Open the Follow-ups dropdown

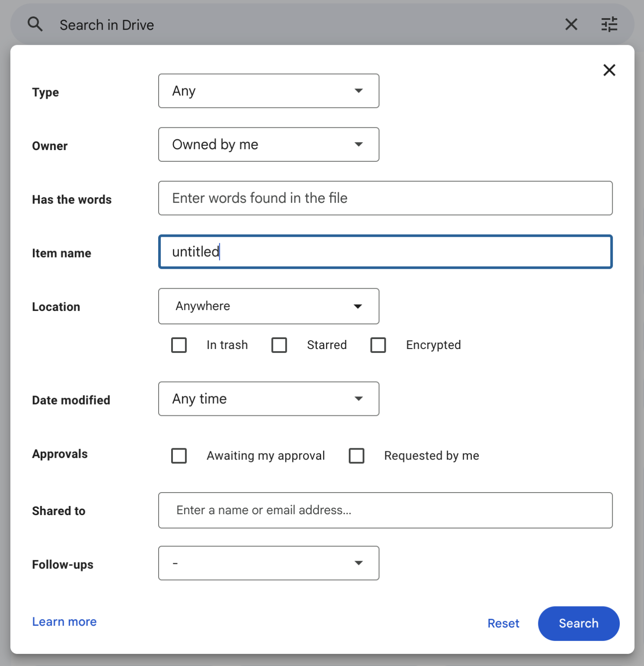pyautogui.click(x=269, y=563)
